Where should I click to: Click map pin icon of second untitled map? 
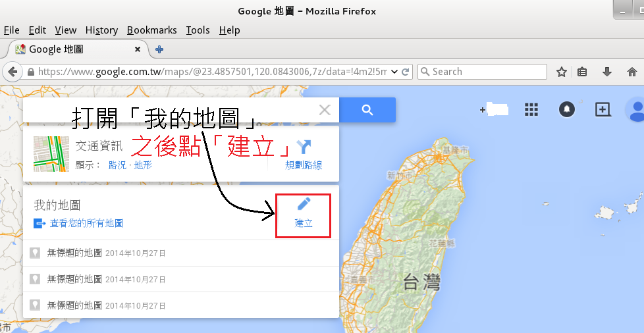pos(35,279)
